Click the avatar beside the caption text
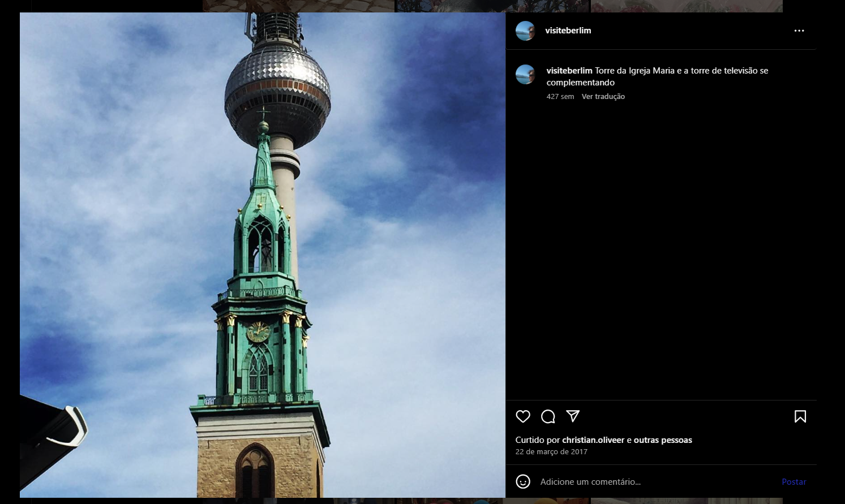 pyautogui.click(x=525, y=74)
